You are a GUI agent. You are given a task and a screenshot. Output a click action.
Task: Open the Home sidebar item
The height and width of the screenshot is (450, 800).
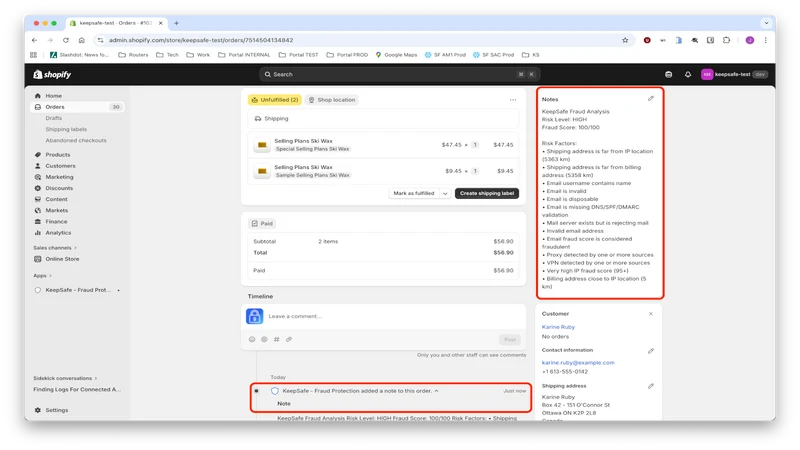click(x=53, y=95)
